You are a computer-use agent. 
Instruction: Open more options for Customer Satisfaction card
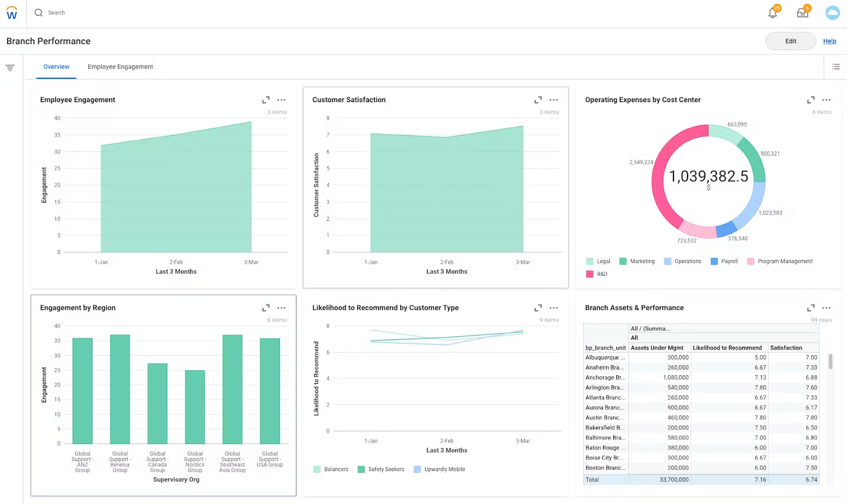[554, 100]
